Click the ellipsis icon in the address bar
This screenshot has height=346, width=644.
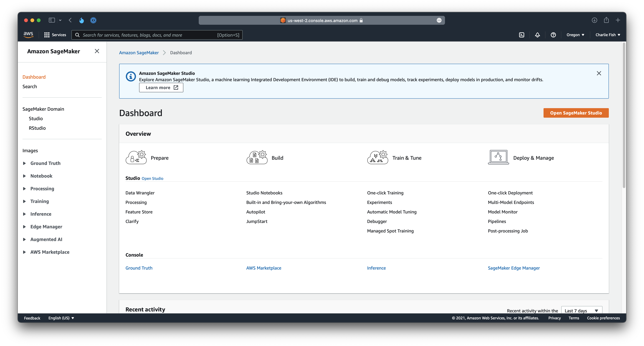pyautogui.click(x=439, y=20)
